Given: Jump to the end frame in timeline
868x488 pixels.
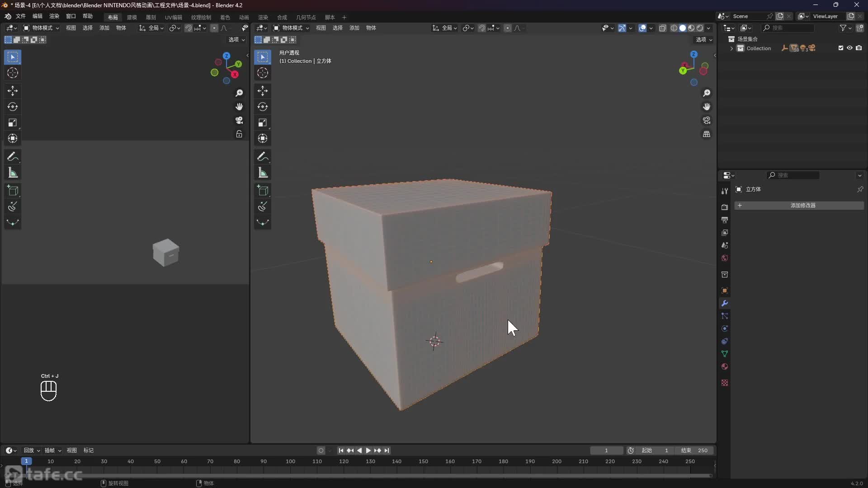Looking at the screenshot, I should 387,450.
